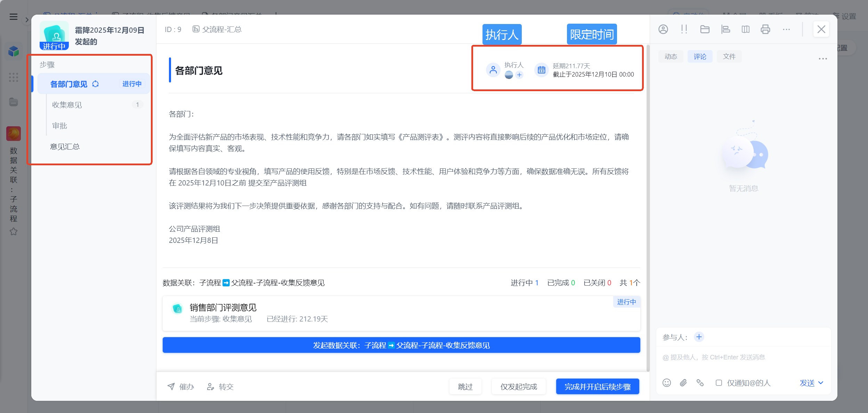Toggle the 仅通知@的人 checkbox
868x413 pixels.
point(719,383)
